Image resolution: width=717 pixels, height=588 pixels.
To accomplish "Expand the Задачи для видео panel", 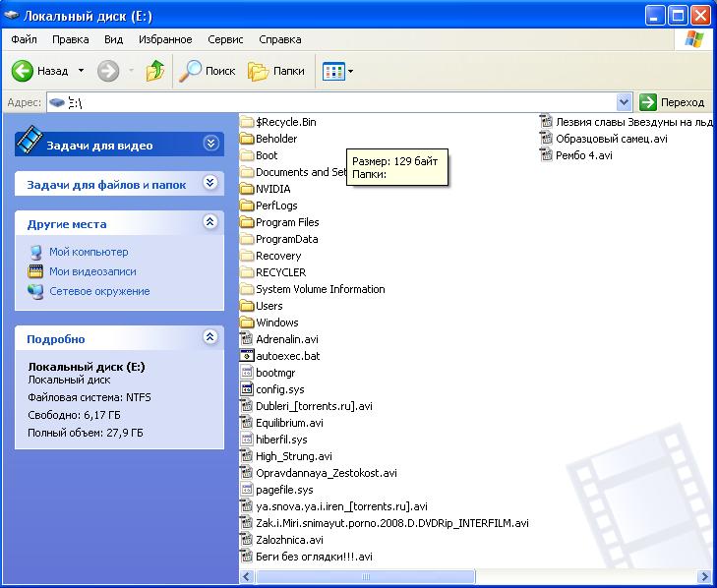I will coord(209,144).
